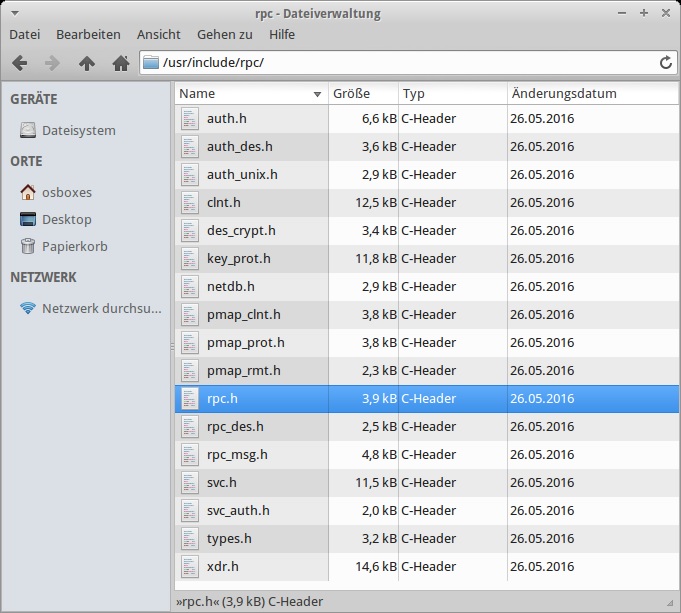
Task: Open the home folder via toolbar icon
Action: (121, 63)
